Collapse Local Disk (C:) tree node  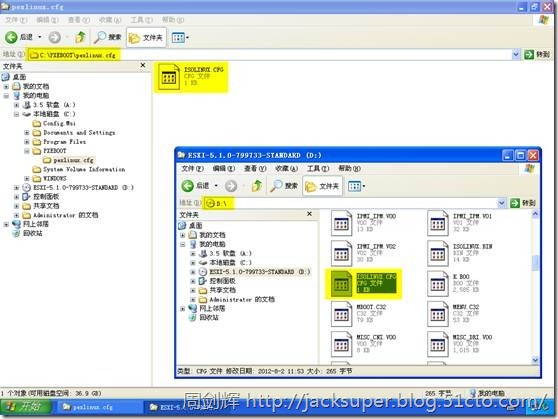(x=16, y=114)
